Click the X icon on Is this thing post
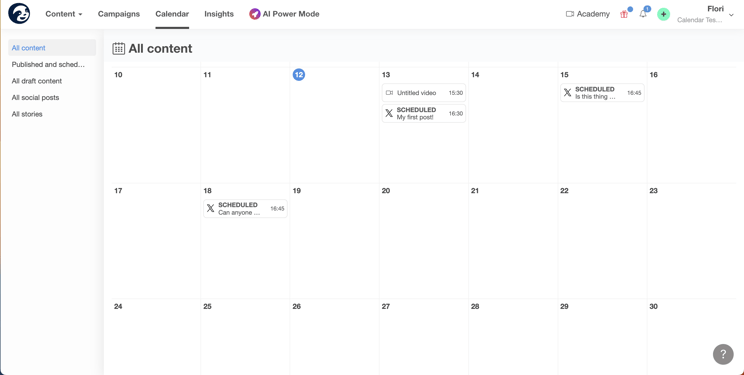The height and width of the screenshot is (375, 744). point(567,93)
